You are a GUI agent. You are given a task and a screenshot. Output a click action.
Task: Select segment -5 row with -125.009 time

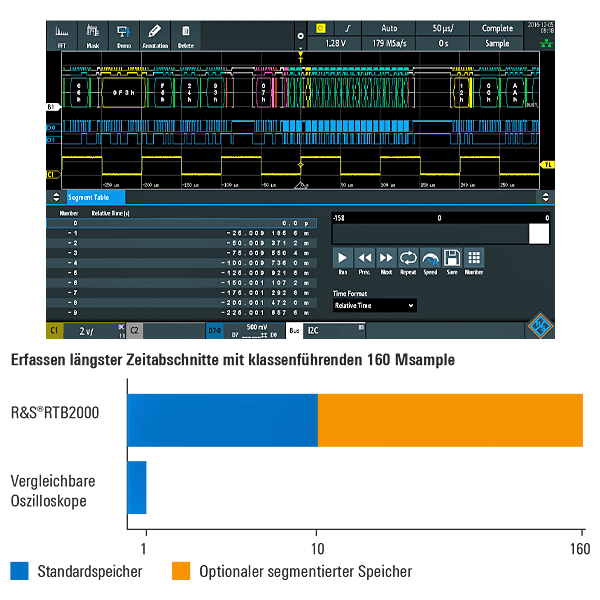pyautogui.click(x=182, y=273)
